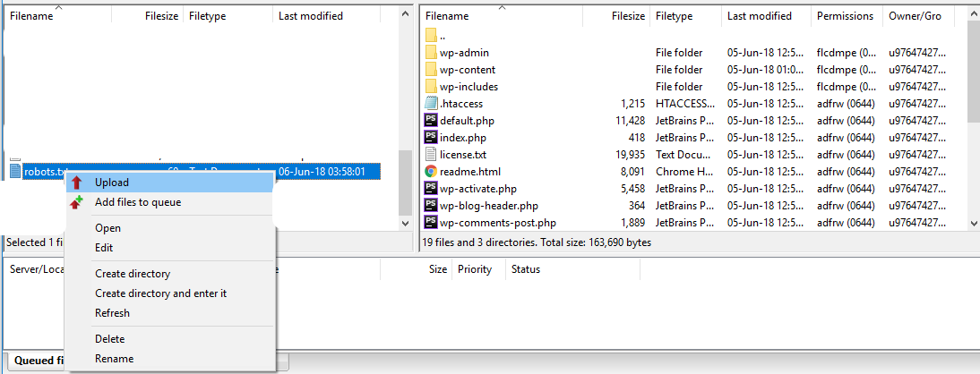Click the remote pane scroll down arrow
The width and height of the screenshot is (980, 374).
974,223
